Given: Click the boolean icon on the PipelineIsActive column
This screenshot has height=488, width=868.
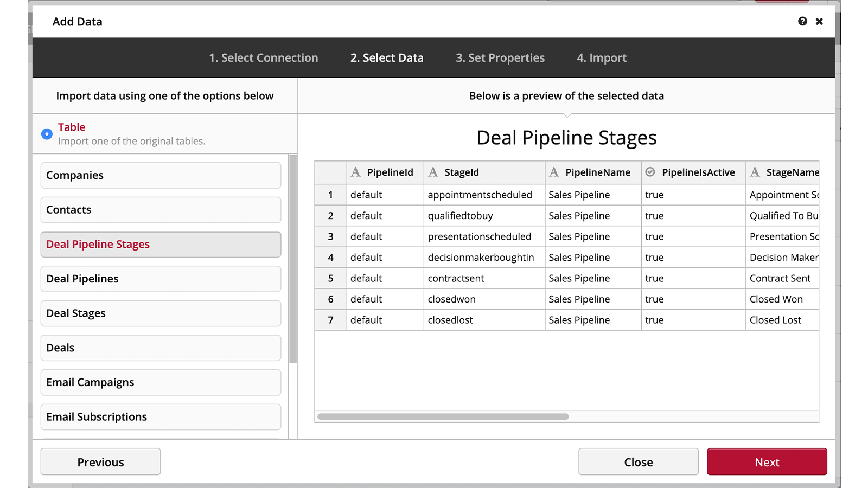Looking at the screenshot, I should [649, 172].
